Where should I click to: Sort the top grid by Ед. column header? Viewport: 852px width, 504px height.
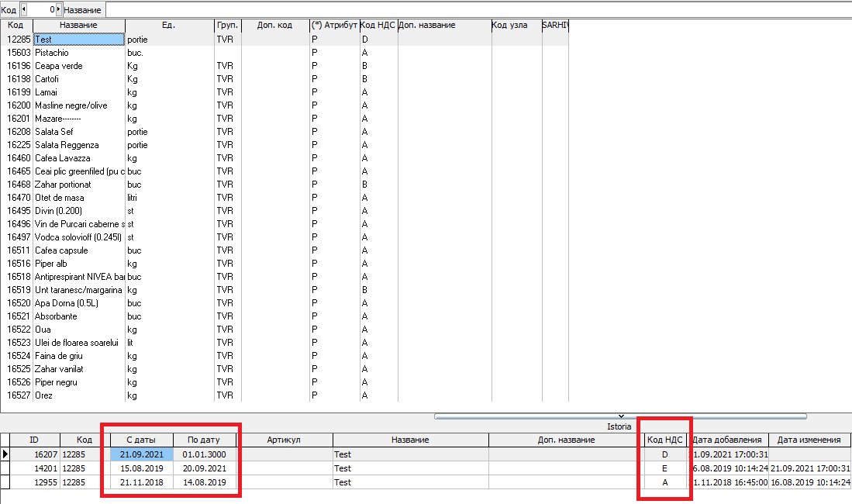170,25
